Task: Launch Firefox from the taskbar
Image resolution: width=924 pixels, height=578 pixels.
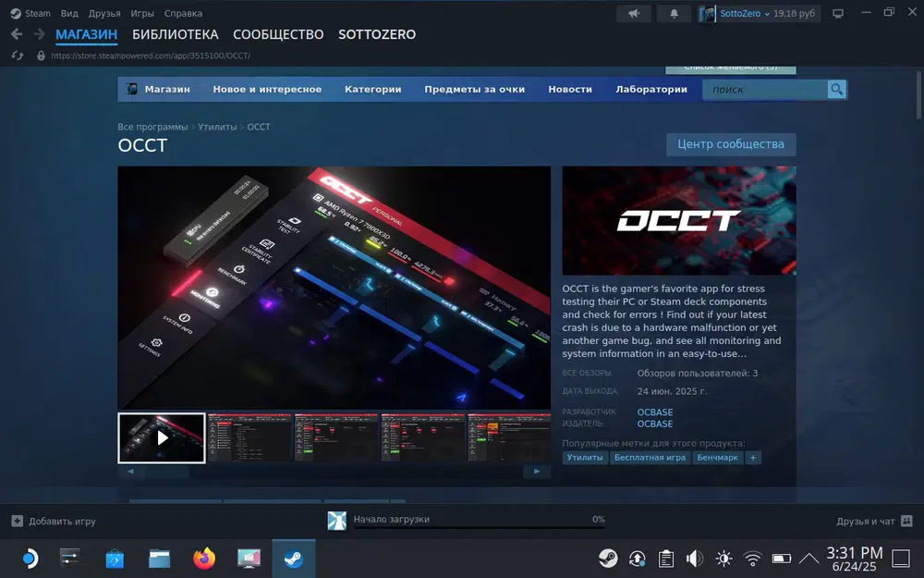Action: pos(204,558)
